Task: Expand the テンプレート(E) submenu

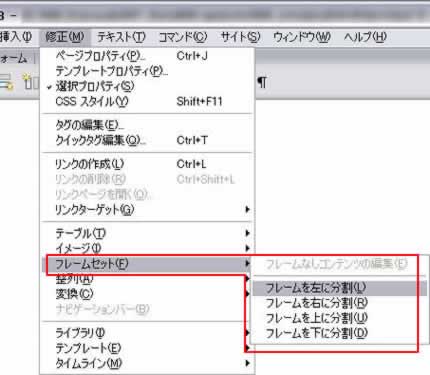Action: 147,348
